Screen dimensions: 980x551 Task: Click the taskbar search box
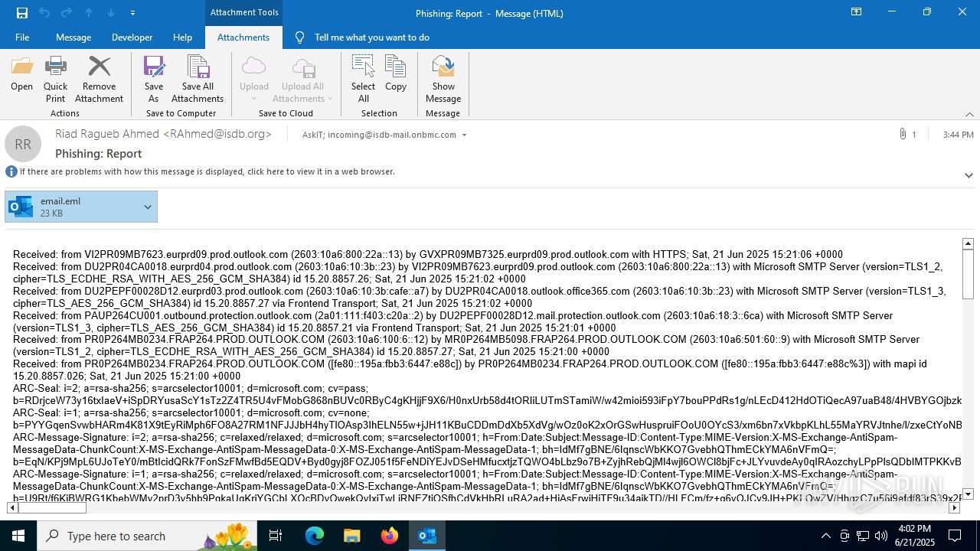coord(149,536)
